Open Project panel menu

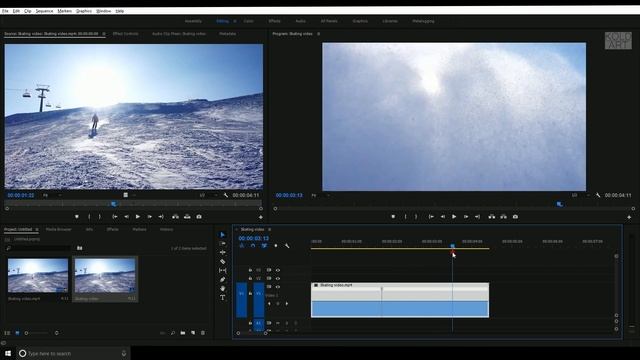coord(37,229)
